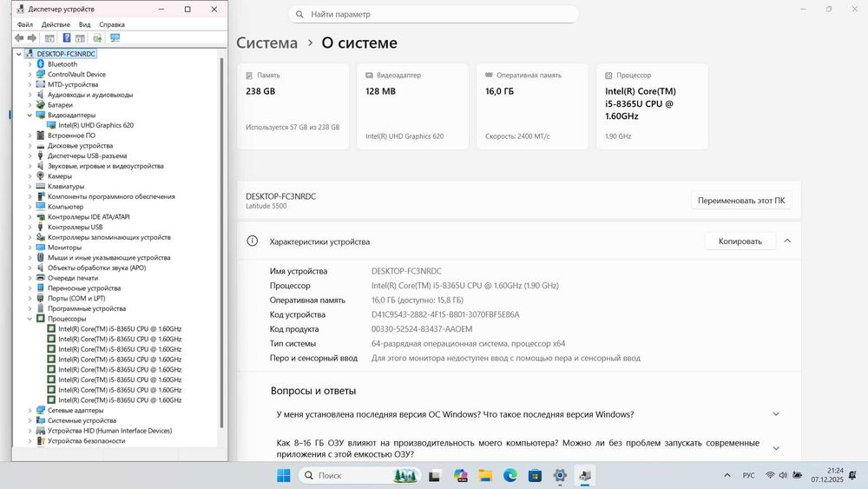Open the Оперативная память 16,0 ГБ card
This screenshot has width=868, height=489.
pyautogui.click(x=533, y=106)
